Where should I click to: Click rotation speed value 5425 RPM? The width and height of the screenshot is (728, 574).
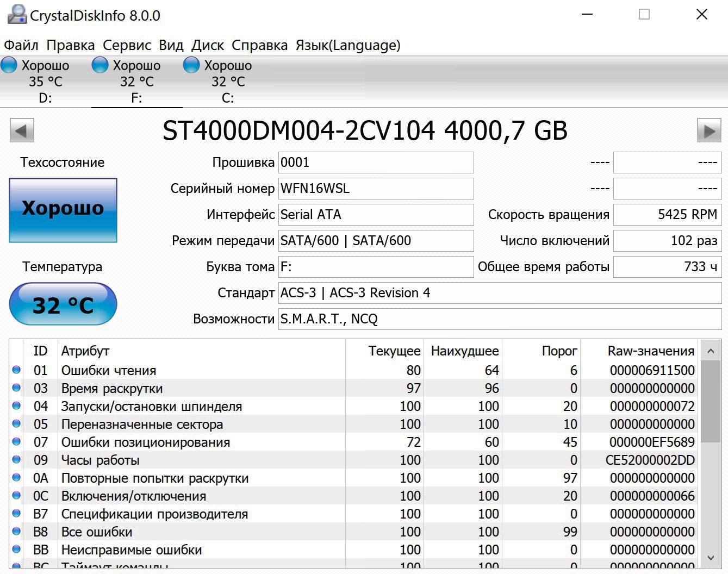pyautogui.click(x=668, y=215)
